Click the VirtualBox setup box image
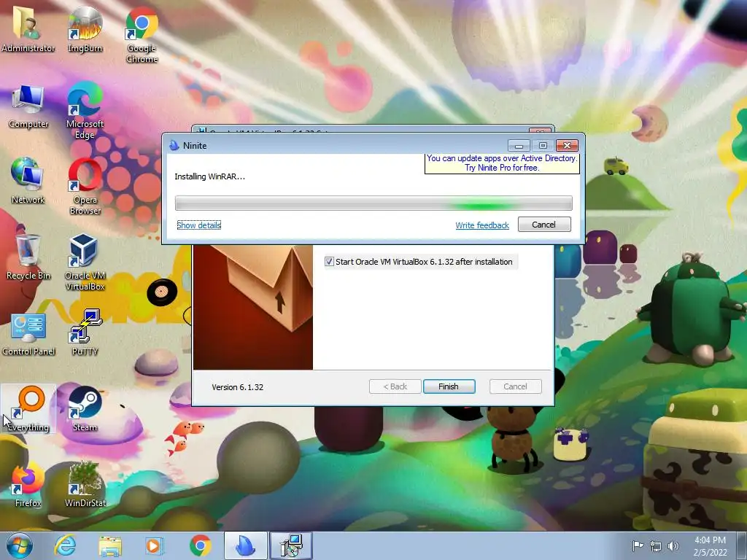This screenshot has width=747, height=560. 253,308
